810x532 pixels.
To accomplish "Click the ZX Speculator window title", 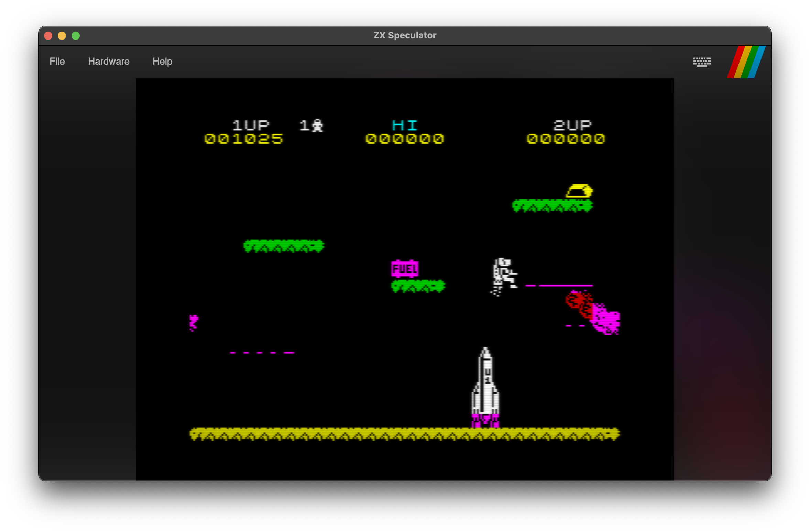I will [x=405, y=35].
